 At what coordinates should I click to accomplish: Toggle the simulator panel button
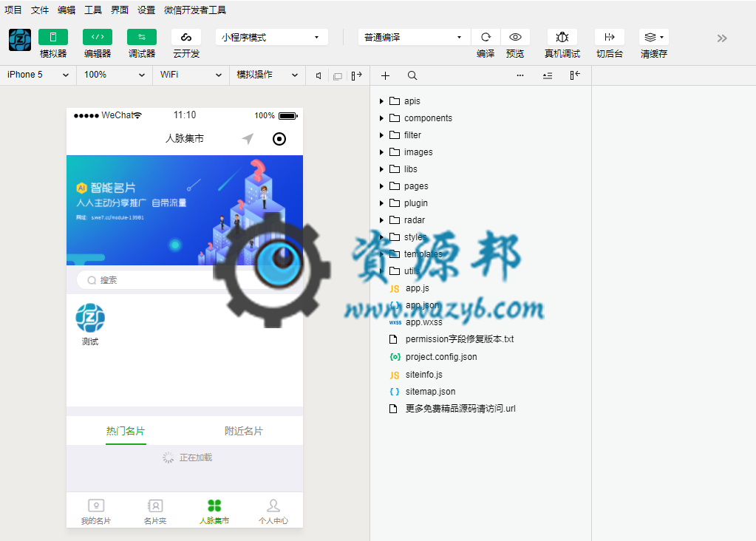pyautogui.click(x=53, y=37)
